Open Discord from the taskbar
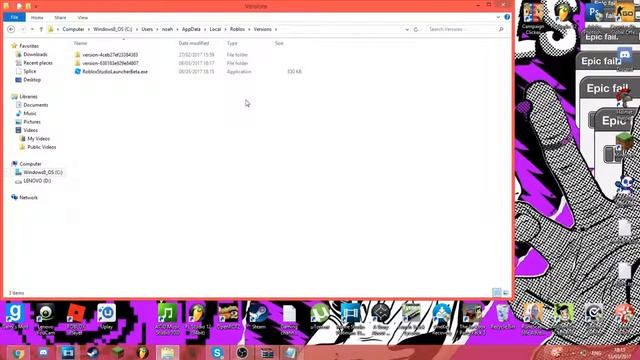Viewport: 640px width, 360px height. (43, 353)
